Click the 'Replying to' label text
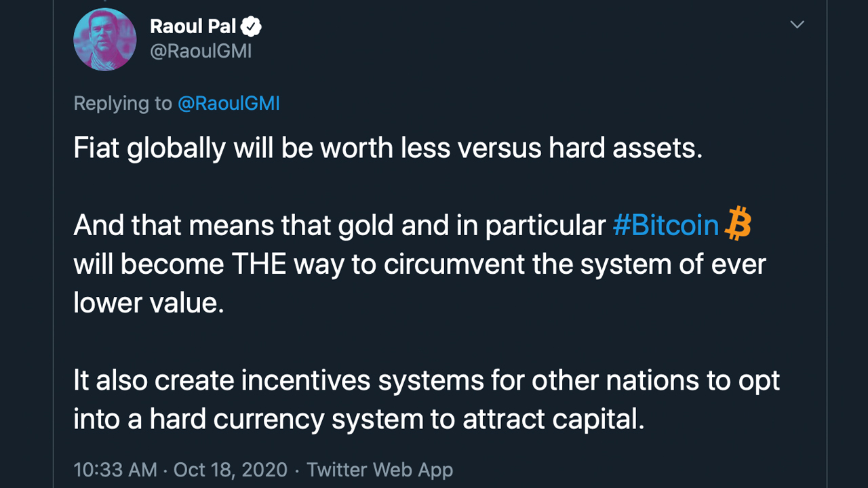The width and height of the screenshot is (868, 488). [x=123, y=103]
